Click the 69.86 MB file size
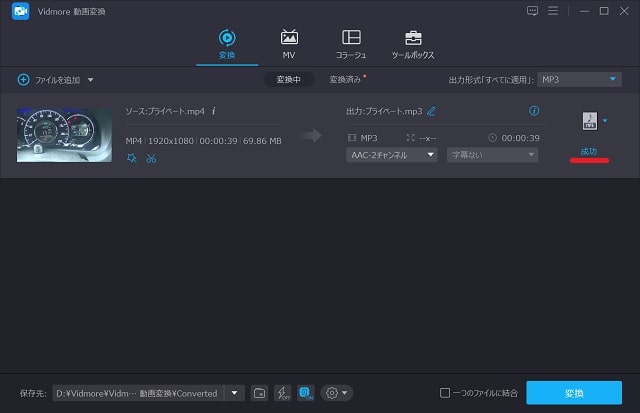The height and width of the screenshot is (413, 640). 262,141
